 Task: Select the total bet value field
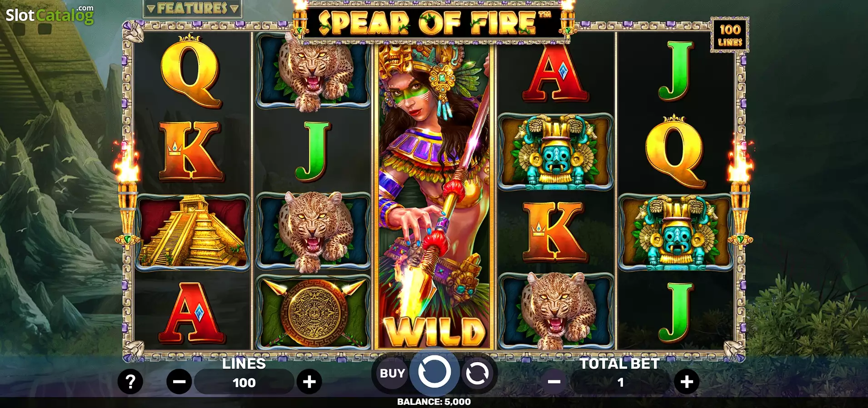click(x=620, y=382)
